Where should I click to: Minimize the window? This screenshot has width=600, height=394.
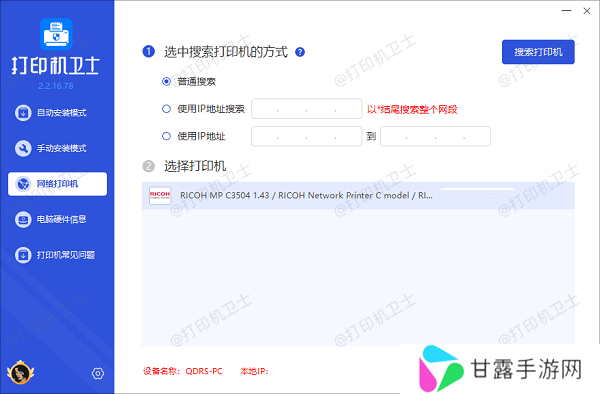coord(566,11)
